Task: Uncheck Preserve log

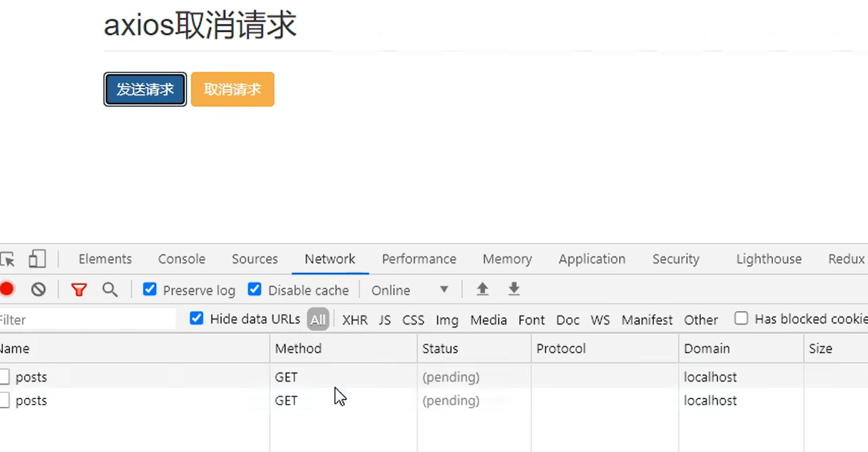Action: click(x=149, y=289)
